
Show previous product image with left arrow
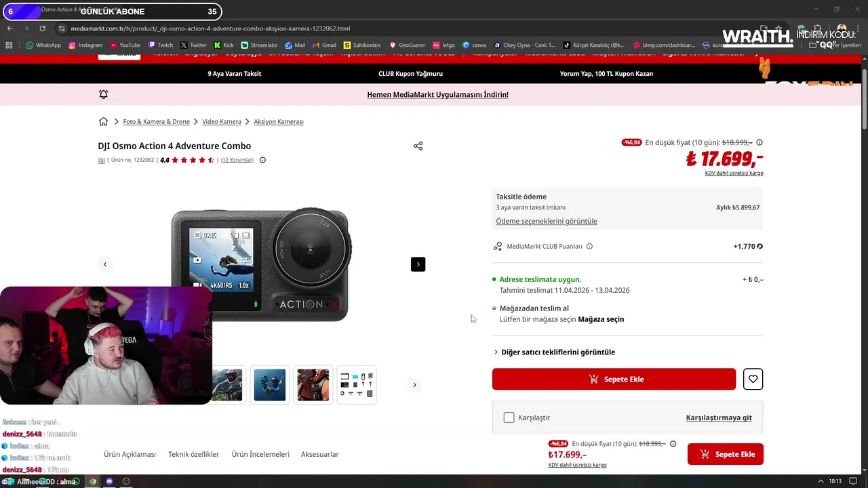pyautogui.click(x=104, y=264)
